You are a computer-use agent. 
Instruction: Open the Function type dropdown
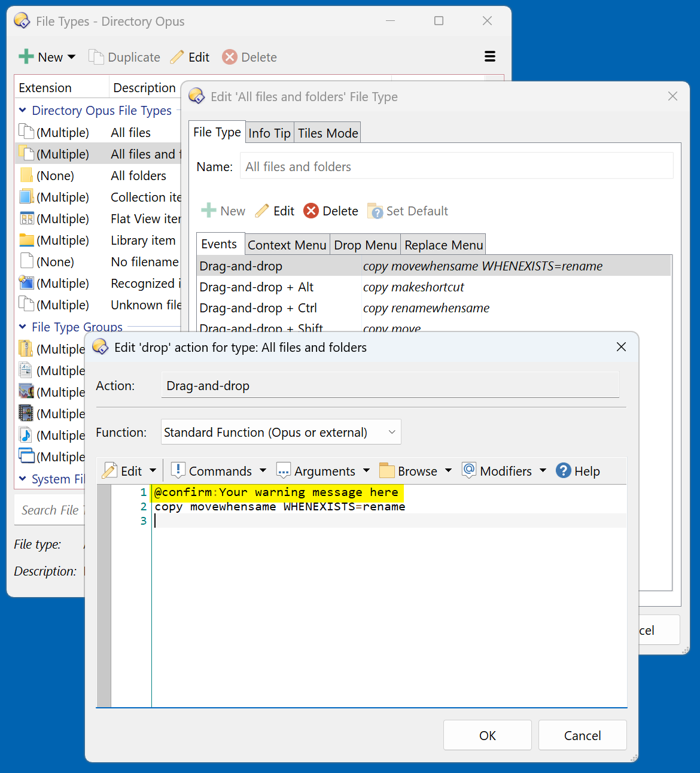pos(281,432)
